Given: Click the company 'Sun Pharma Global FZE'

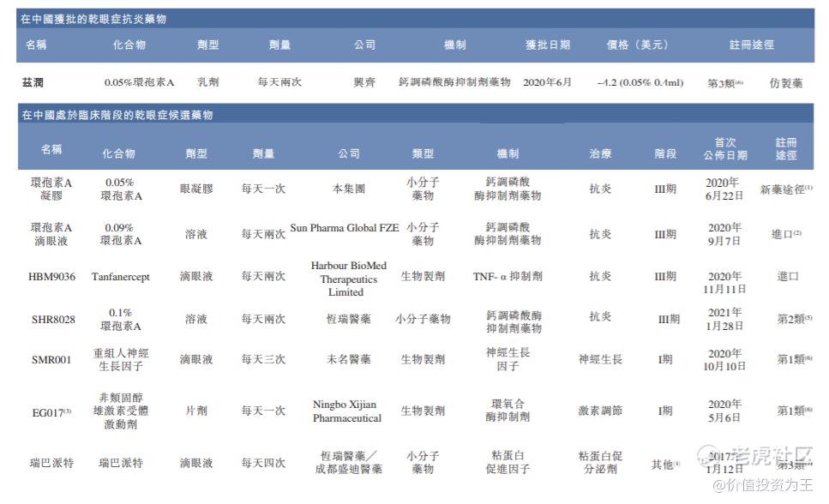Looking at the screenshot, I should coord(344,228).
